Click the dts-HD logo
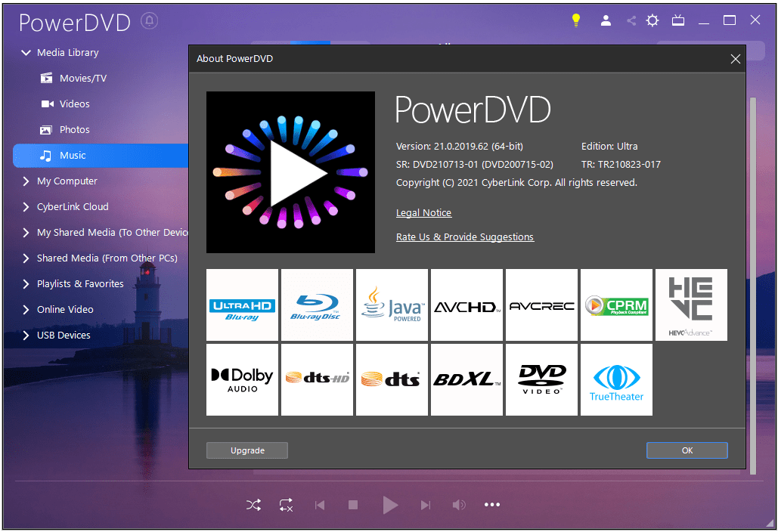 coord(317,380)
